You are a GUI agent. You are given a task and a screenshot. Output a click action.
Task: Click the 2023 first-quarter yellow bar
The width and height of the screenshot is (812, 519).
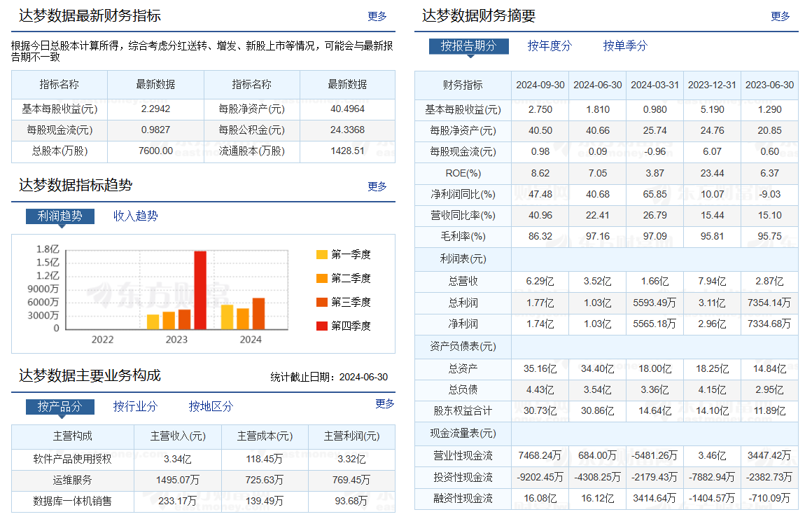pyautogui.click(x=153, y=321)
